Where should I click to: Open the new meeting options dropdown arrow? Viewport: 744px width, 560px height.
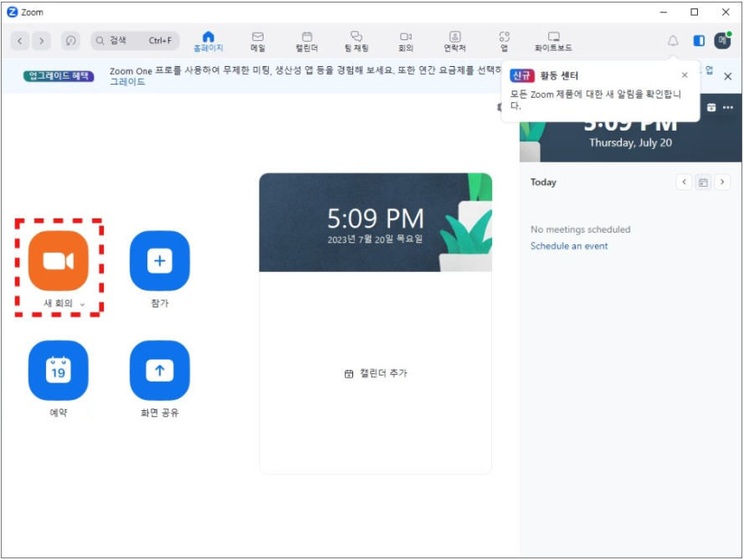82,304
